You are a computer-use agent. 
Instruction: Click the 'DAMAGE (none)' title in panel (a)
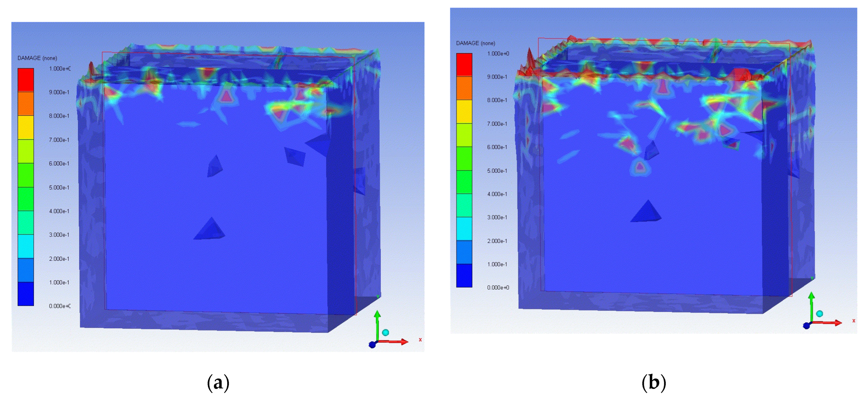point(37,58)
